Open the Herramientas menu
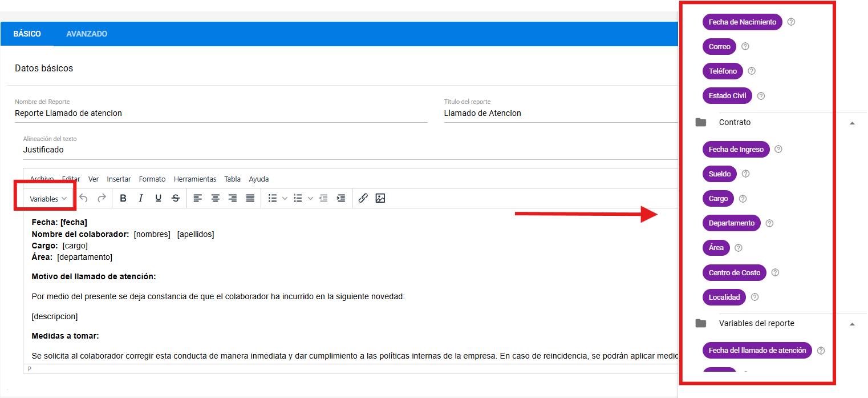This screenshot has width=868, height=398. click(x=195, y=179)
